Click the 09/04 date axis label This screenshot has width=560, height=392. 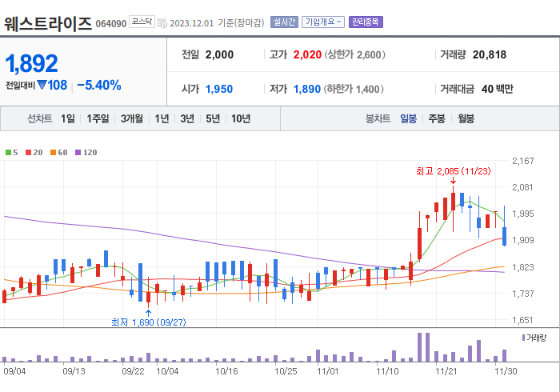pyautogui.click(x=14, y=371)
